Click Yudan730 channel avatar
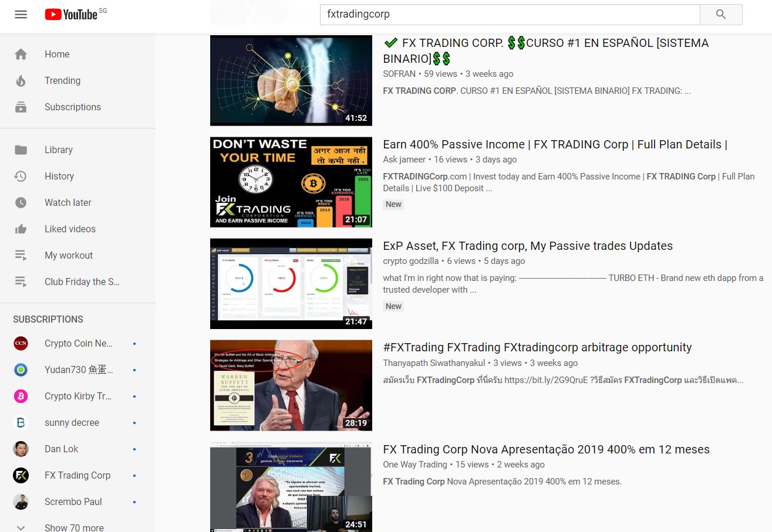The width and height of the screenshot is (772, 532). tap(21, 370)
